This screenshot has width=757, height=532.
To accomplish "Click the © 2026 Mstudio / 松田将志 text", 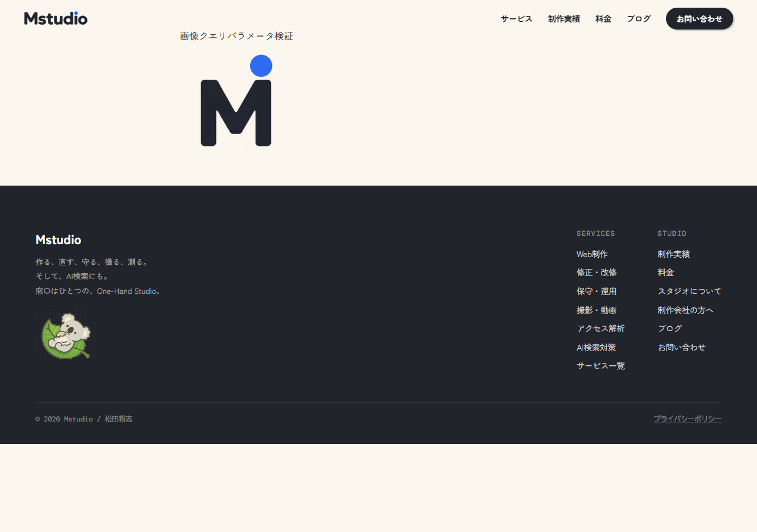I will pyautogui.click(x=84, y=419).
